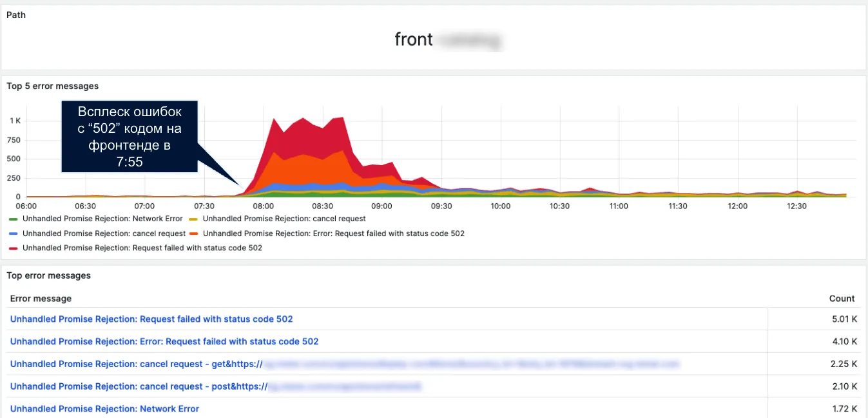
Task: Open the Path panel title menu
Action: pyautogui.click(x=16, y=15)
